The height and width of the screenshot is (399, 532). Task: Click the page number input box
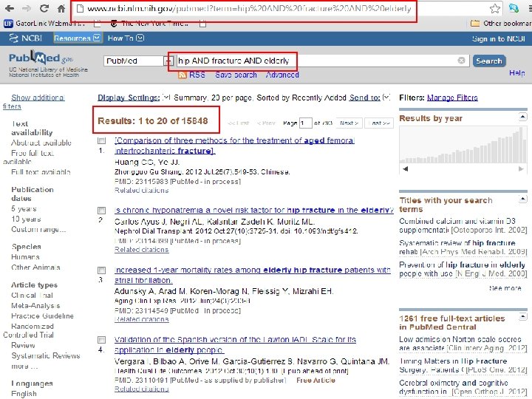click(305, 123)
